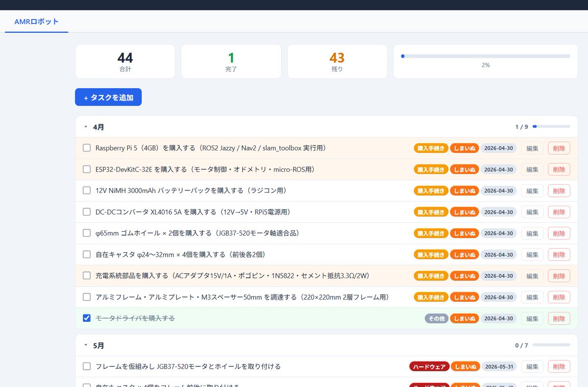588x387 pixels.
Task: Click the Raspberry Pi 5 task title
Action: coord(211,148)
